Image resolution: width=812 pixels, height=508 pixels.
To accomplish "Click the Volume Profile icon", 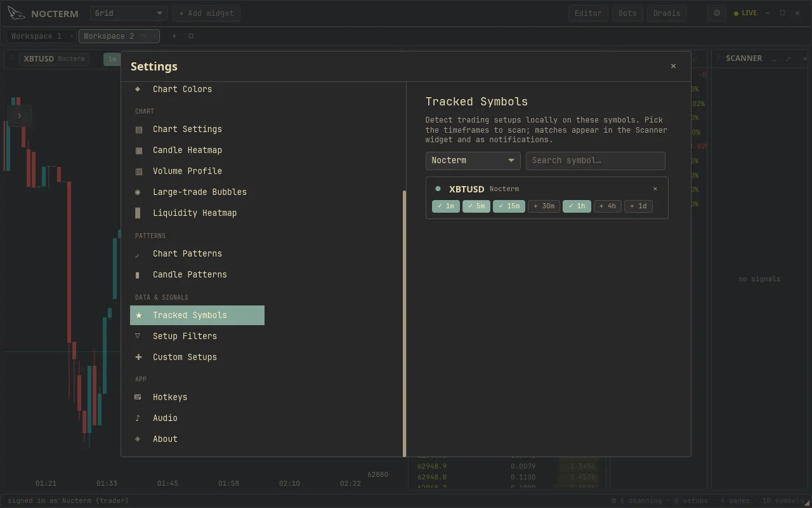I will click(x=138, y=171).
